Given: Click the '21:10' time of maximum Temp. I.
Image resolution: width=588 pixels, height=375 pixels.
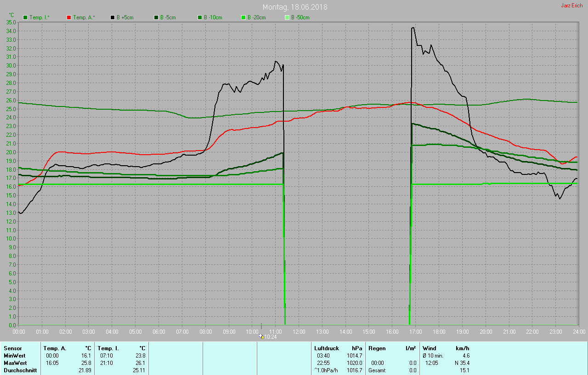Looking at the screenshot, I should click(x=107, y=363).
